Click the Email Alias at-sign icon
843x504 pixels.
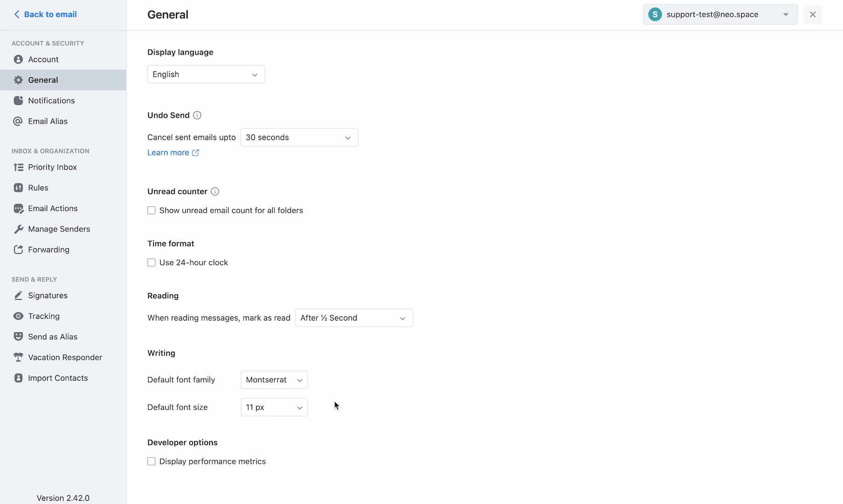[18, 121]
